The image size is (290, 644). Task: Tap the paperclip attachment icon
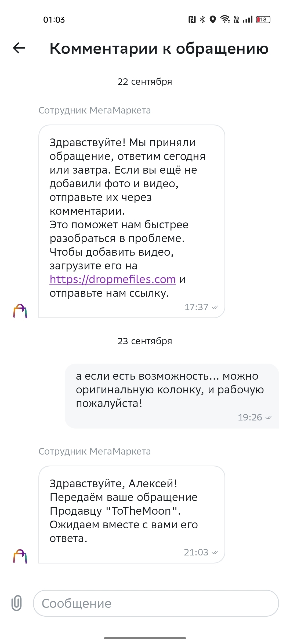pyautogui.click(x=17, y=603)
